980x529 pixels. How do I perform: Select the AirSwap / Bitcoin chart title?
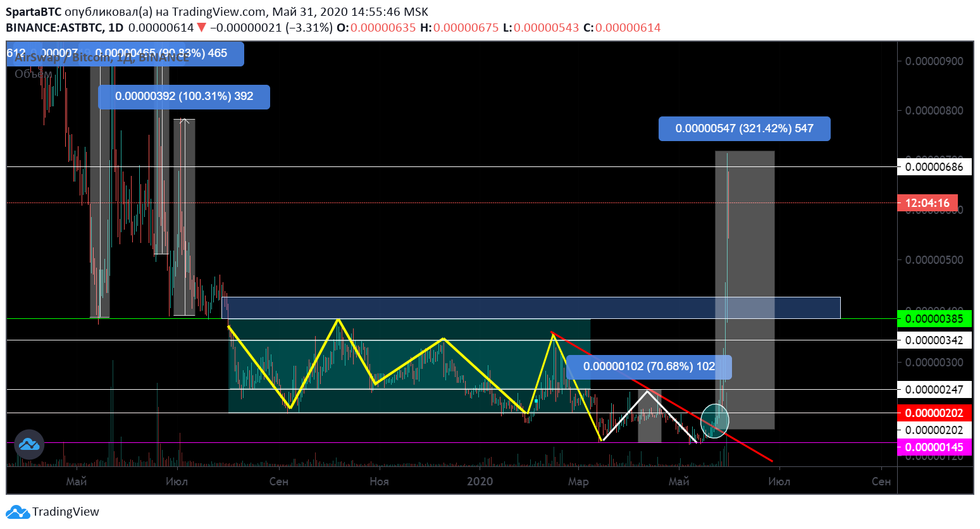click(101, 58)
